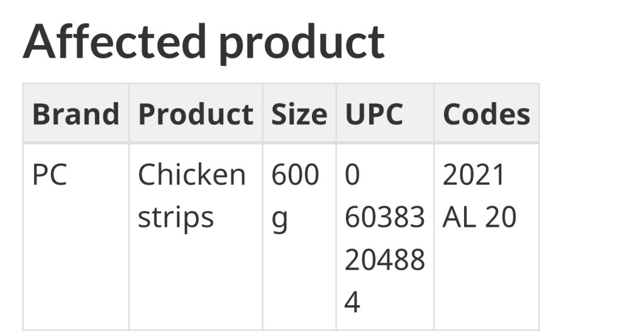The height and width of the screenshot is (336, 644).
Task: Click the word Chicken in Product cell
Action: (x=191, y=175)
